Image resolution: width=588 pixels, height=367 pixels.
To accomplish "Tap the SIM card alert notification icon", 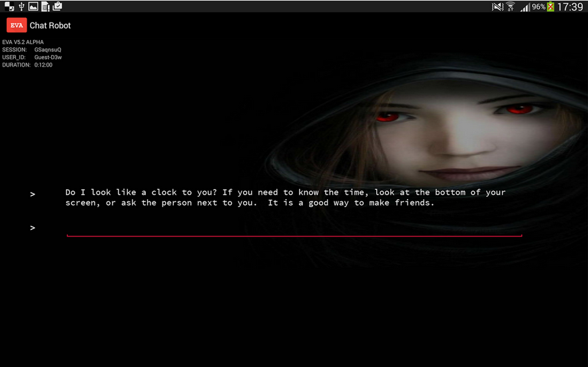I will click(45, 7).
